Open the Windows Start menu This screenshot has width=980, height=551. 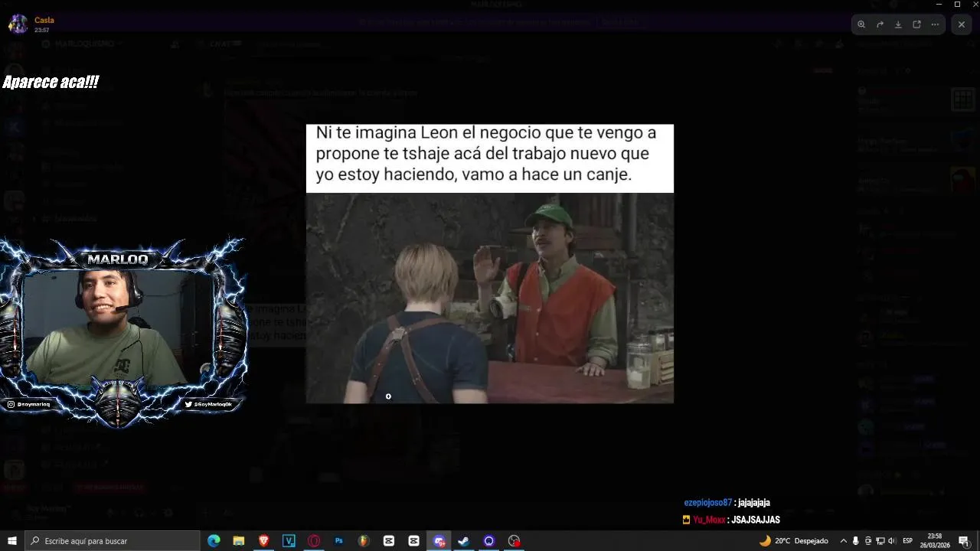(x=11, y=541)
